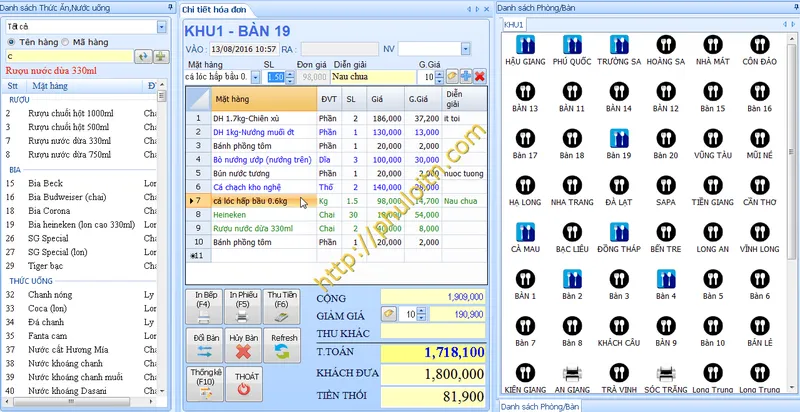Select the Mã hàng radio button

[65, 42]
